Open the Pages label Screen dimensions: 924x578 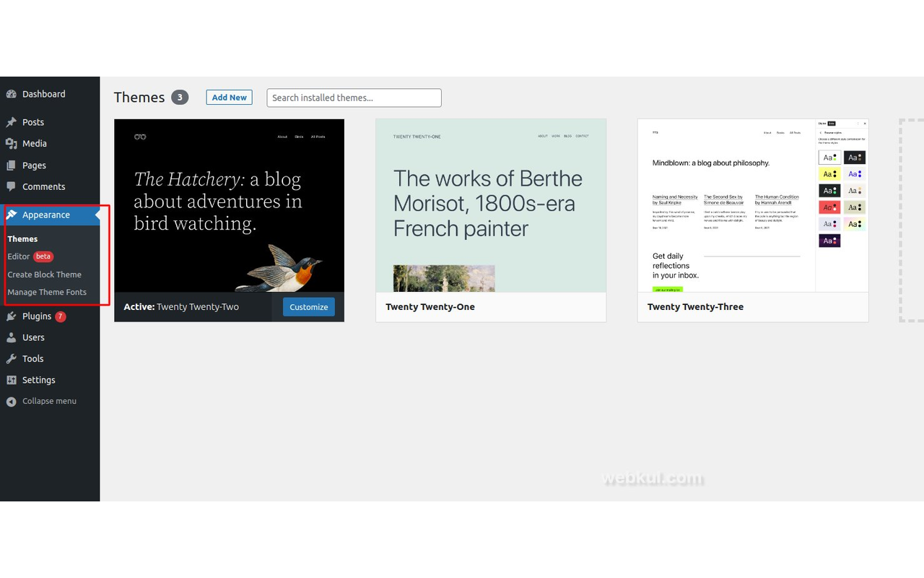34,165
